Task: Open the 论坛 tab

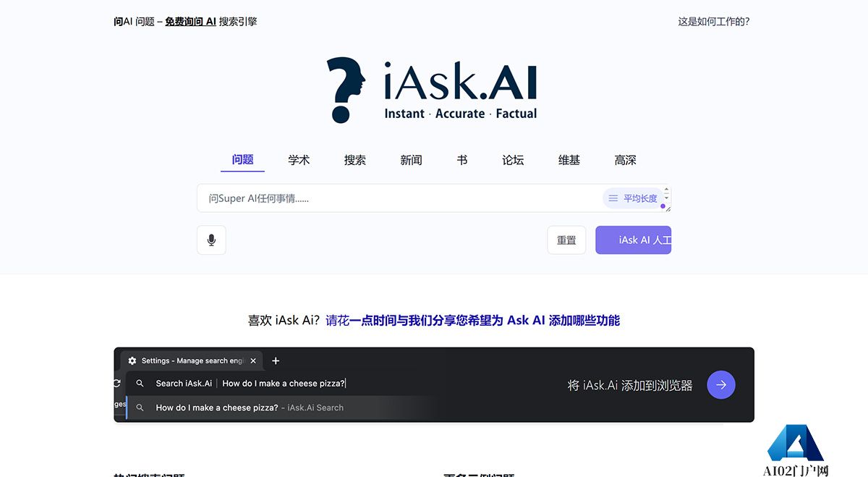Action: (x=513, y=160)
